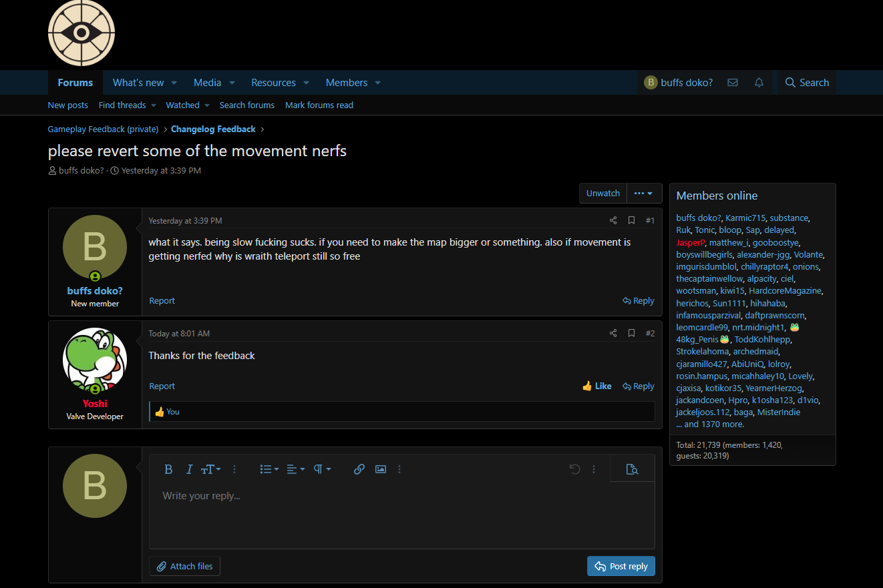The width and height of the screenshot is (883, 588).
Task: Open JasperP in Members online
Action: click(691, 242)
